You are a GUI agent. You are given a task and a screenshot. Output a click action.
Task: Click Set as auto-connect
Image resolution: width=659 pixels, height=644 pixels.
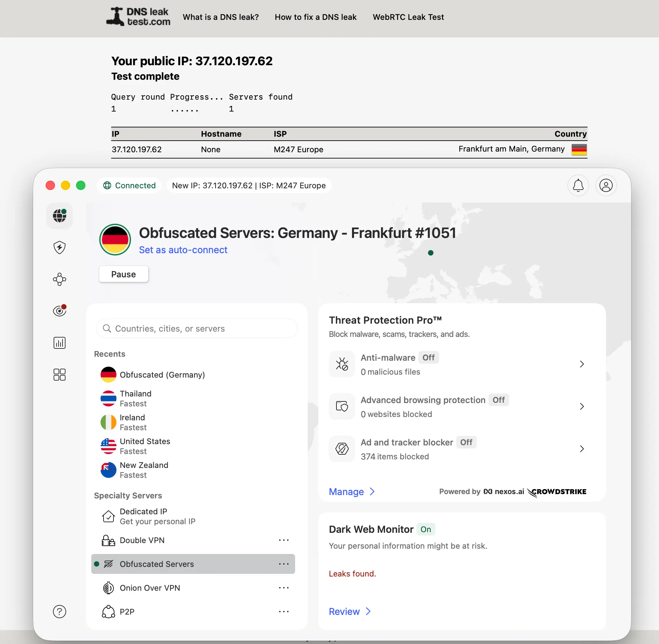[x=183, y=250]
